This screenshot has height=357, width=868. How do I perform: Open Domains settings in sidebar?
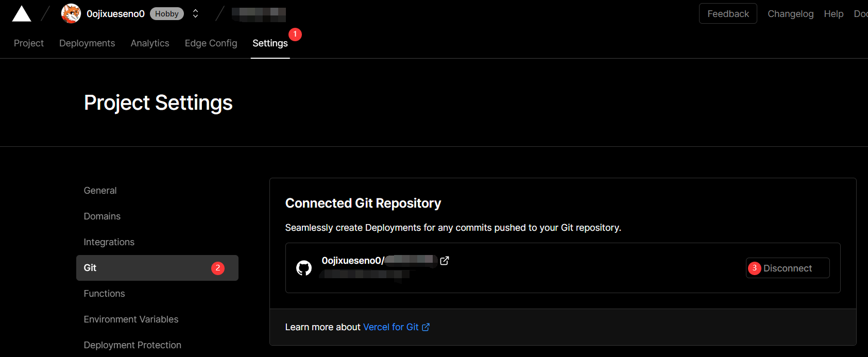click(x=102, y=216)
